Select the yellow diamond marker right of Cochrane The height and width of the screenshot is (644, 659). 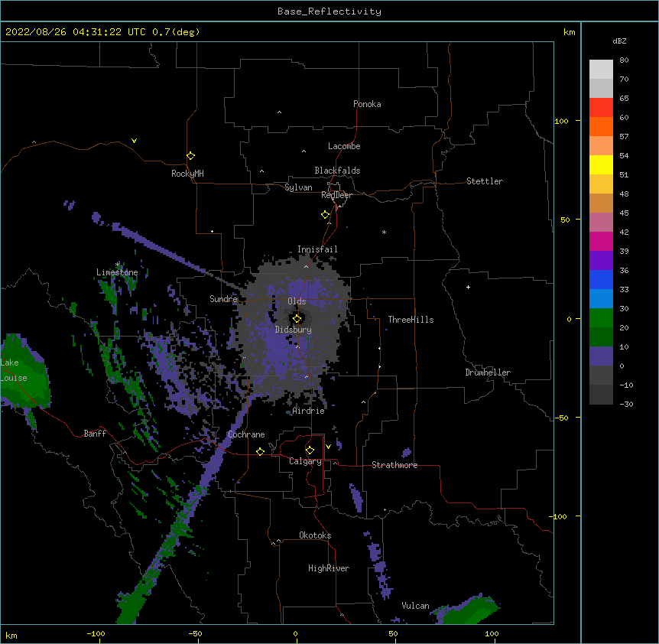[x=260, y=451]
